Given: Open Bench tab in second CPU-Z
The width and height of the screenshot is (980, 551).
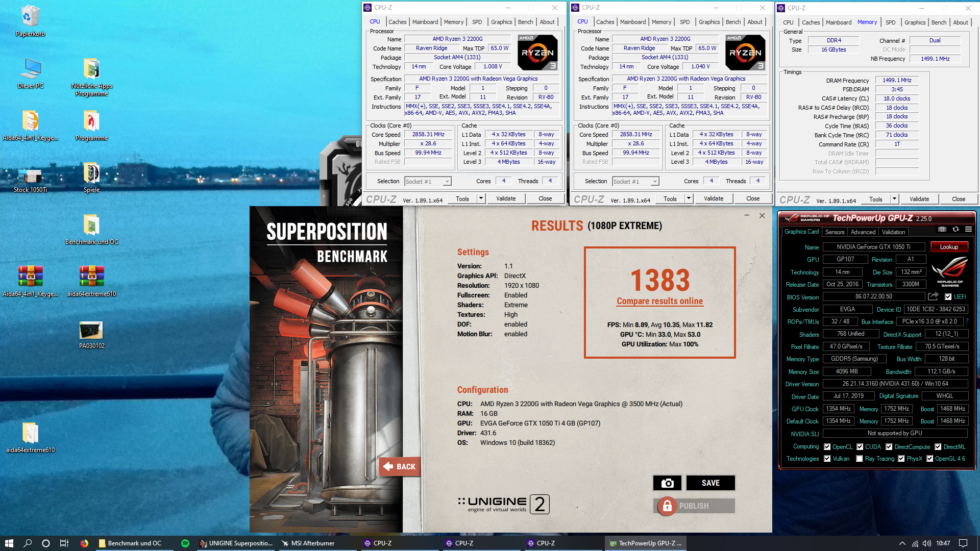Looking at the screenshot, I should (x=733, y=22).
